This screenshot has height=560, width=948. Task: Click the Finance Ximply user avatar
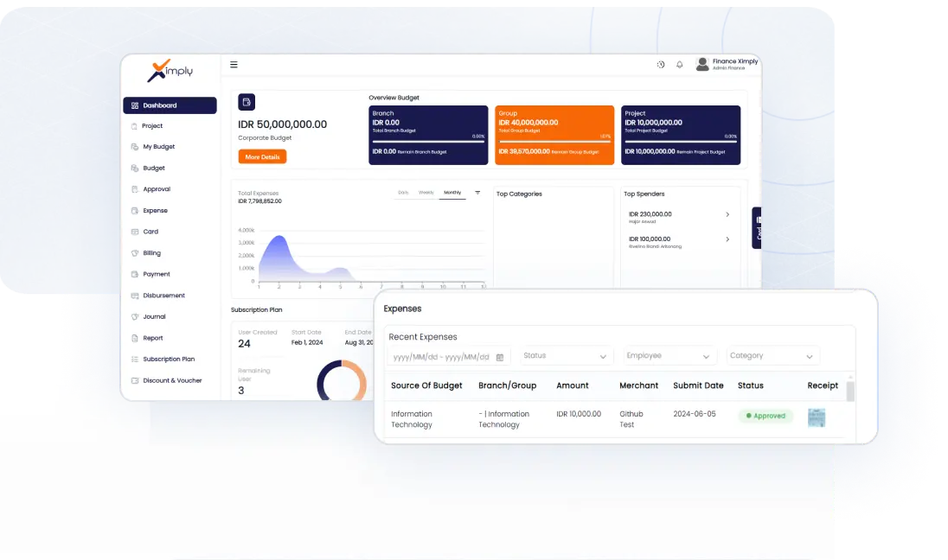tap(702, 64)
